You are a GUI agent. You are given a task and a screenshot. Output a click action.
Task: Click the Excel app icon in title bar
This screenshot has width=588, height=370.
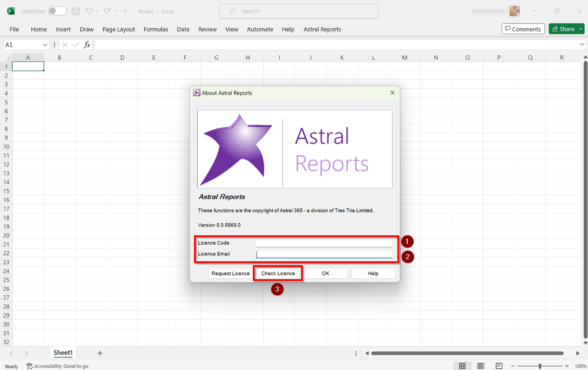pos(11,11)
